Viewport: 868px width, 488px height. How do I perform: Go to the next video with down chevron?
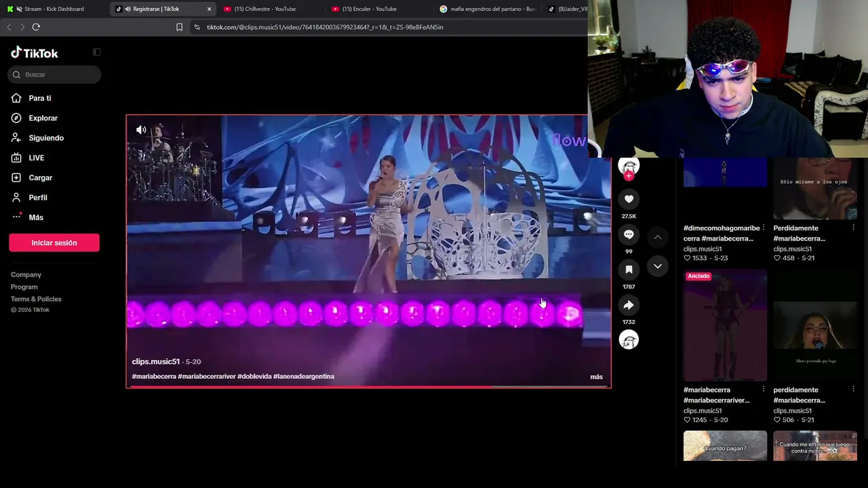pos(657,266)
